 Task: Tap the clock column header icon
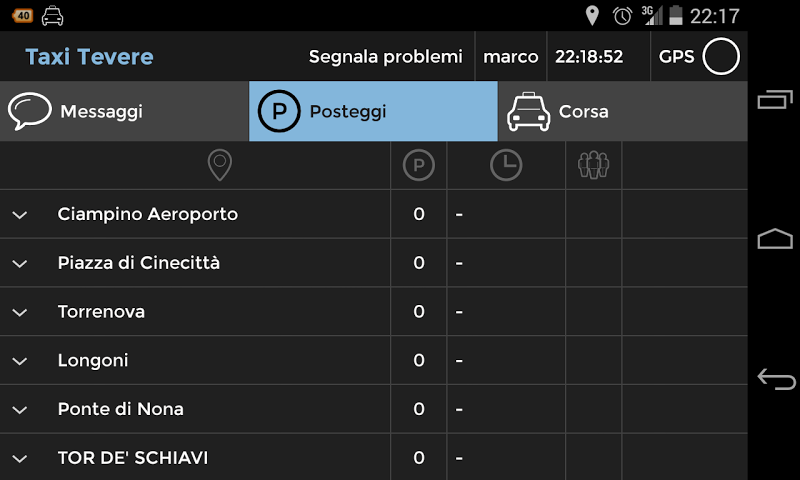click(506, 165)
